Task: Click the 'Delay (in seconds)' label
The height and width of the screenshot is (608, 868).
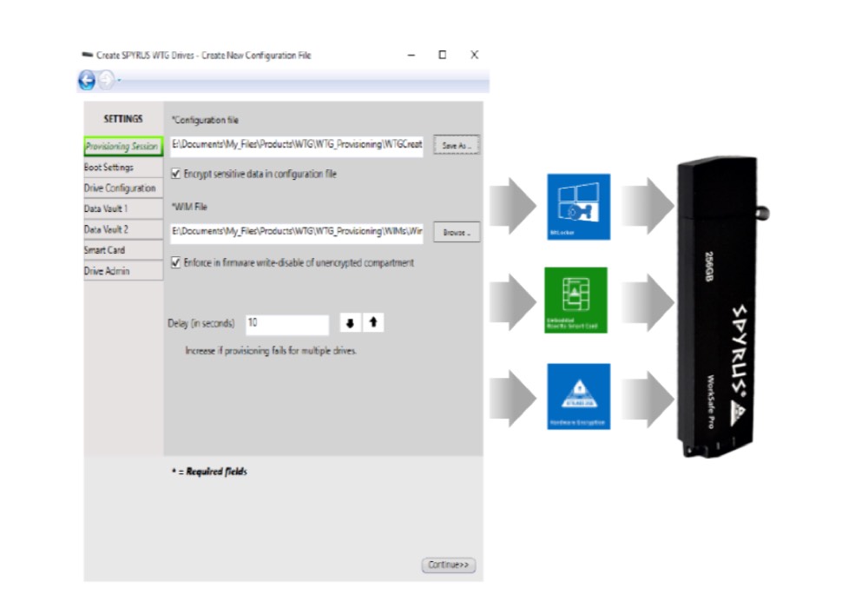Action: 201,323
